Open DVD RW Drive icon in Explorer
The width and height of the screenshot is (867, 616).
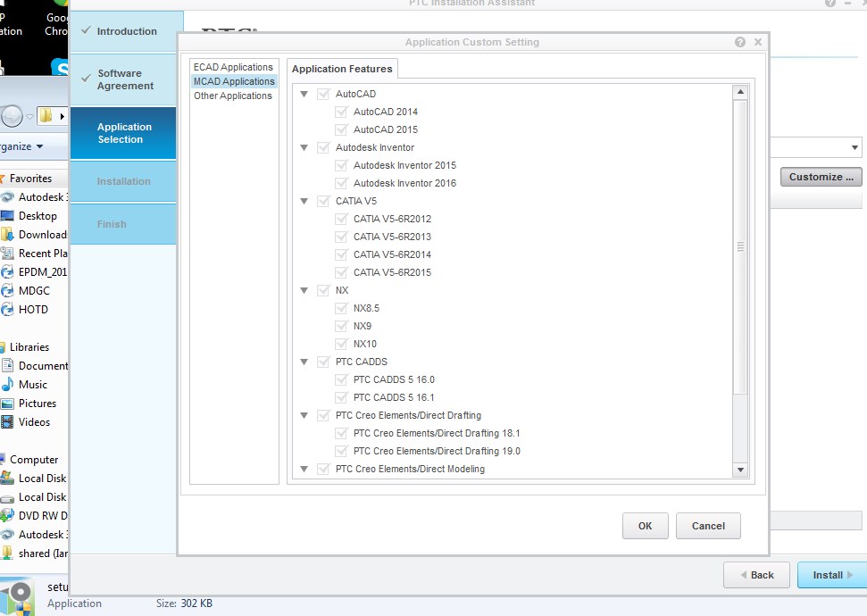(7, 515)
